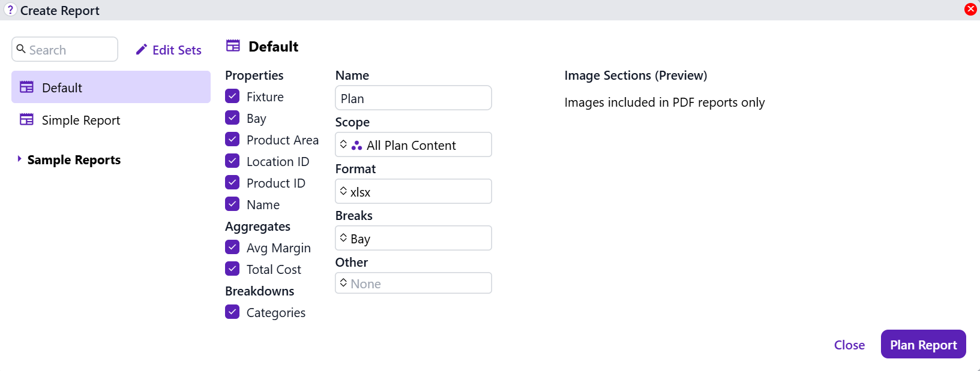The width and height of the screenshot is (980, 371).
Task: Disable the Avg Margin aggregate
Action: 232,248
